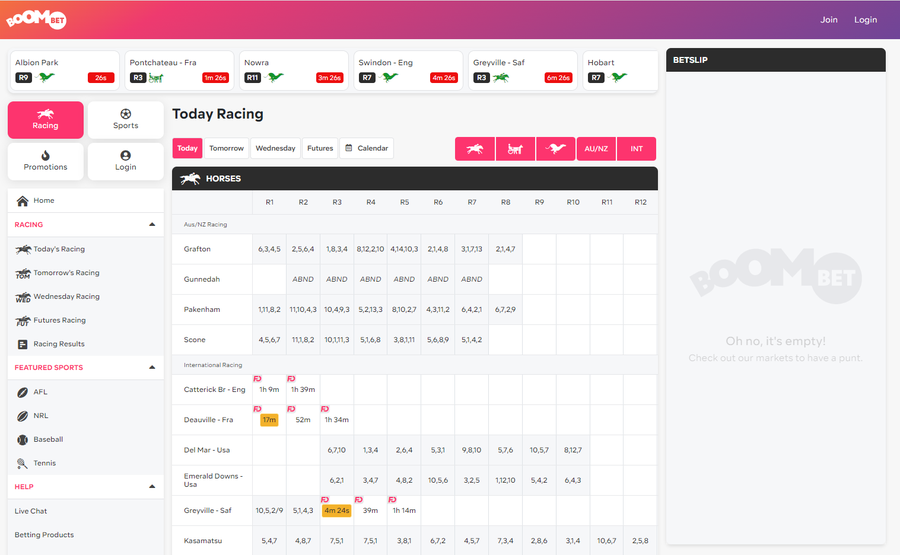Select the Futures tab
This screenshot has height=555, width=900.
tap(320, 148)
